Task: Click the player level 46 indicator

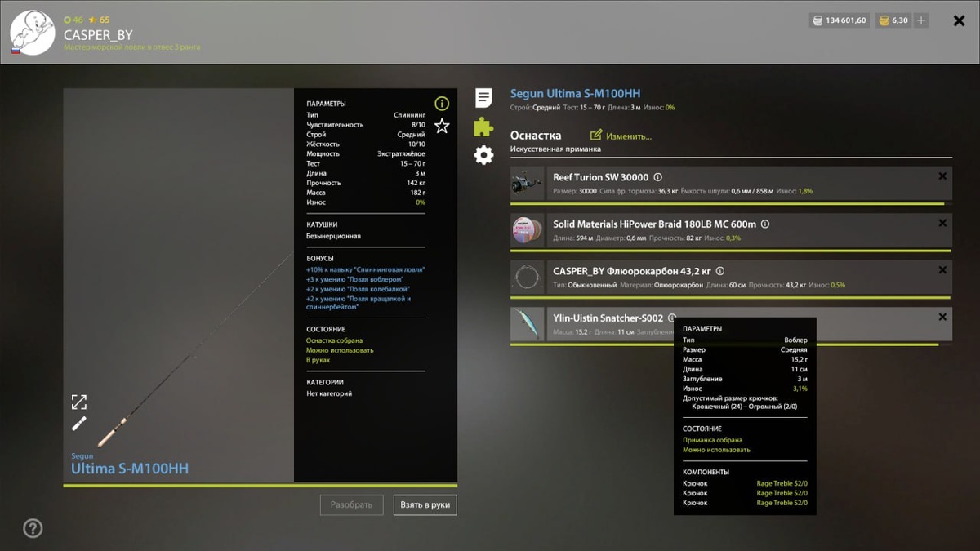Action: point(73,20)
